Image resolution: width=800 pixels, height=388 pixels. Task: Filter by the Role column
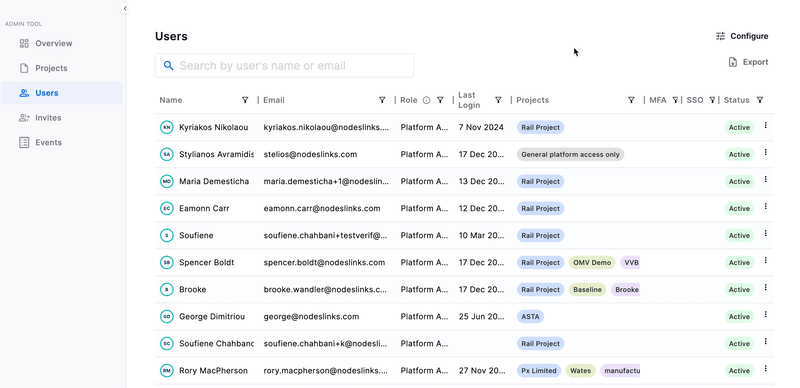(440, 100)
